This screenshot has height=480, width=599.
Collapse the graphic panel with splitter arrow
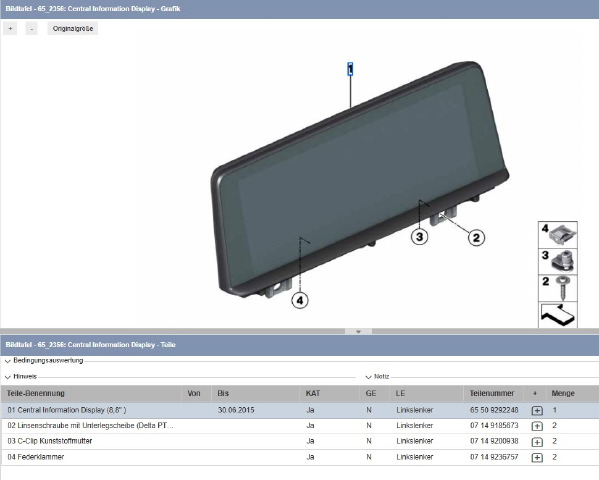(x=358, y=332)
